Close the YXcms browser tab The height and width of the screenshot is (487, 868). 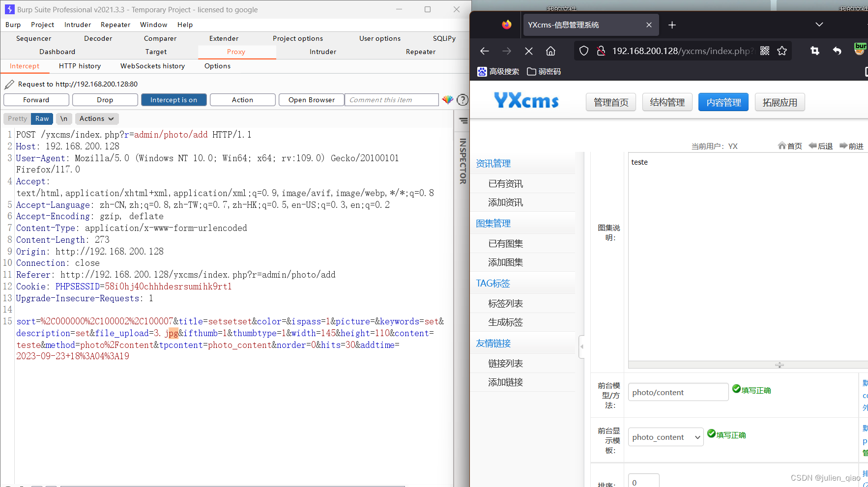coord(649,25)
